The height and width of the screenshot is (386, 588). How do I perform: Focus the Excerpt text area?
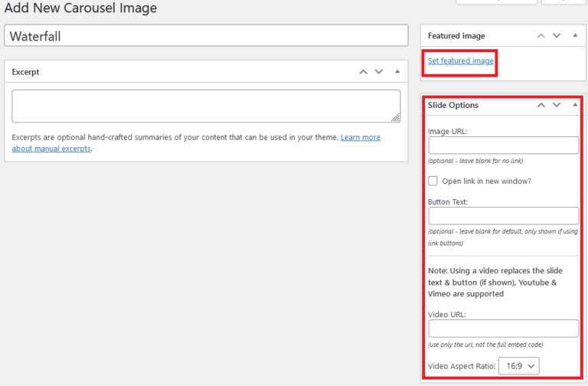[x=205, y=106]
